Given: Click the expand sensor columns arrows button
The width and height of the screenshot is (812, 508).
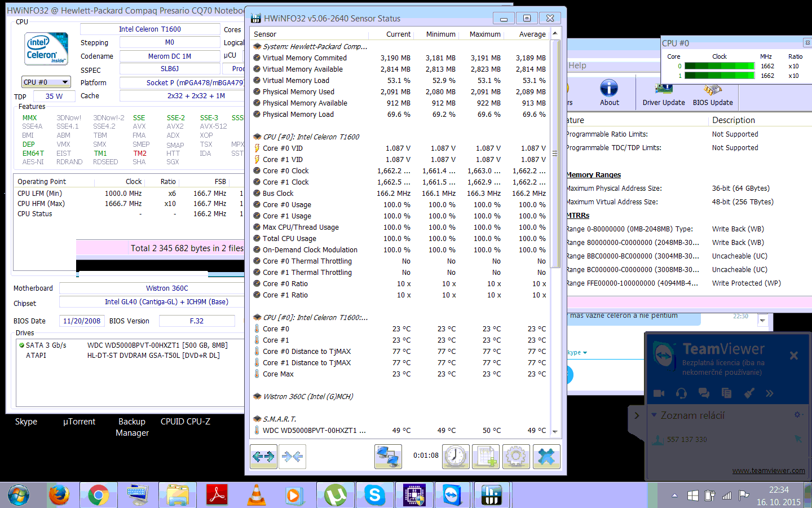Looking at the screenshot, I should 263,456.
